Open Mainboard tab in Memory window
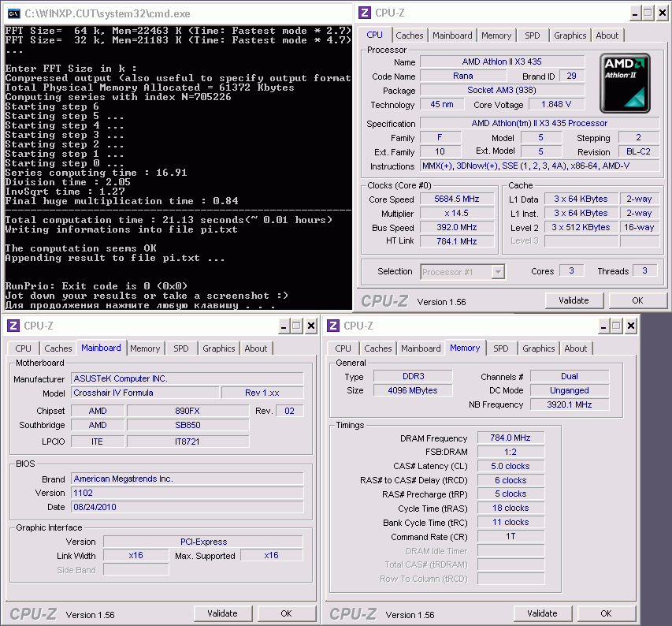This screenshot has height=626, width=672. click(421, 348)
